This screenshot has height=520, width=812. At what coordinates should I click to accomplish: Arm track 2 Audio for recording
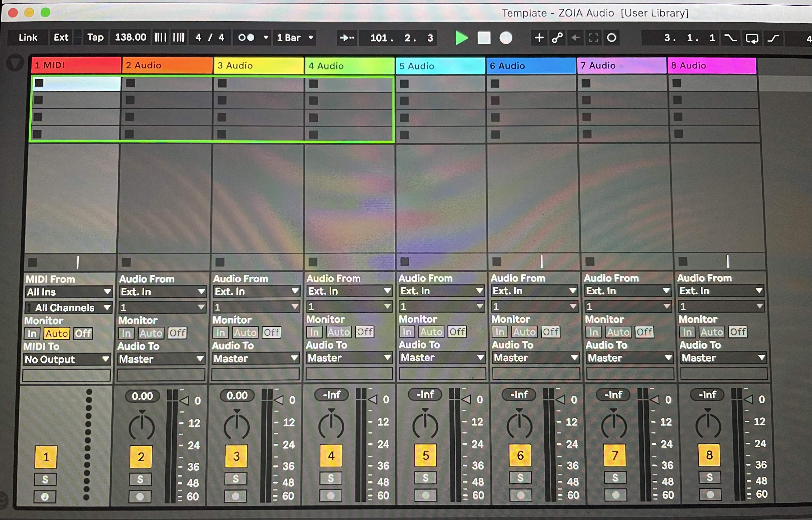click(140, 496)
